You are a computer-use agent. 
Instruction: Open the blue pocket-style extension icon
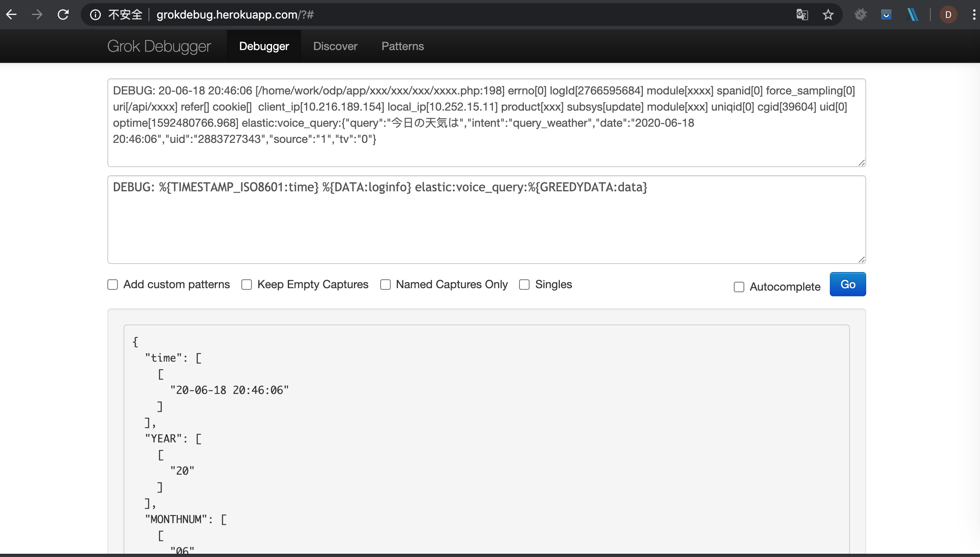[886, 15]
